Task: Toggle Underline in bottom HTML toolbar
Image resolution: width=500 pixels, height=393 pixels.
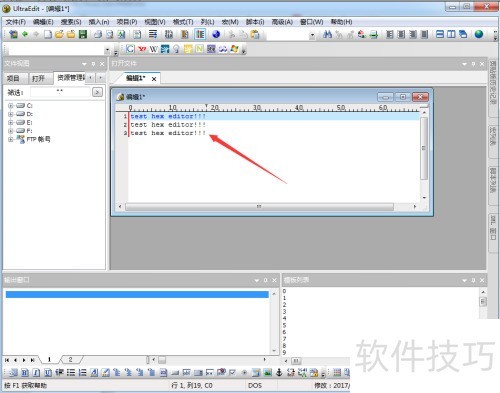Action: 48,372
